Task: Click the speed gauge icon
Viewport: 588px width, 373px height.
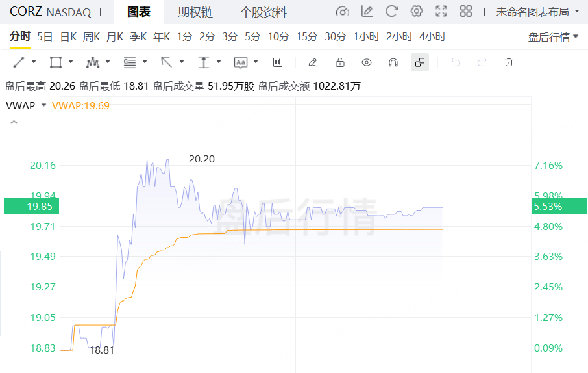Action: click(343, 12)
